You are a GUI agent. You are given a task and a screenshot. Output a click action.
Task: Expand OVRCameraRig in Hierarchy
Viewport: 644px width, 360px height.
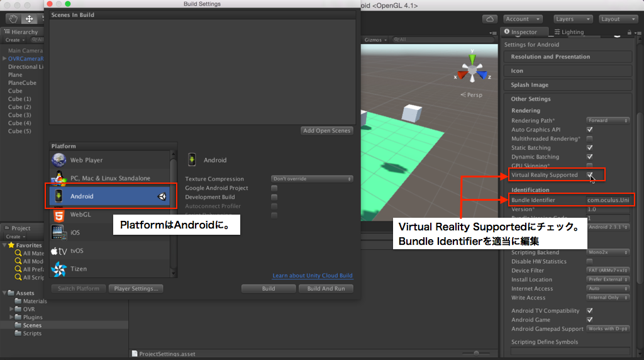coord(4,59)
